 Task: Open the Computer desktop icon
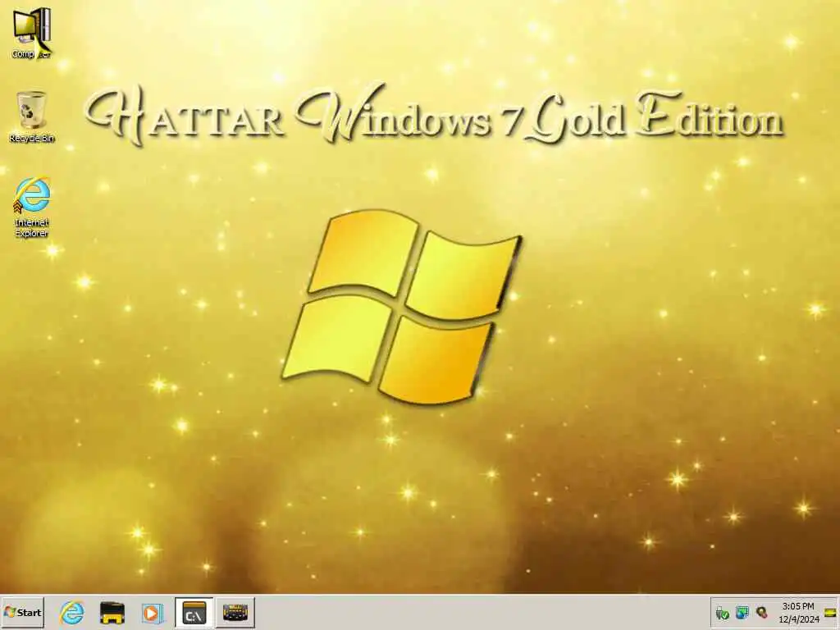32,32
